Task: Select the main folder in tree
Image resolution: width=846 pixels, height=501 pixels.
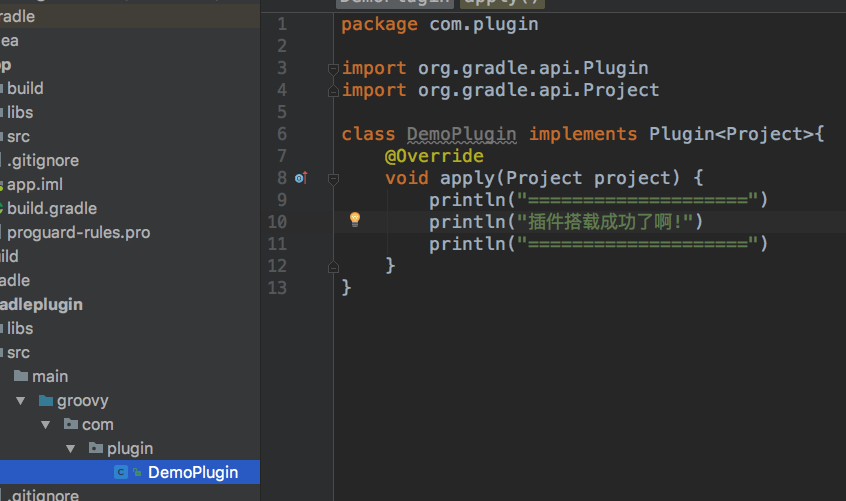Action: tap(50, 376)
